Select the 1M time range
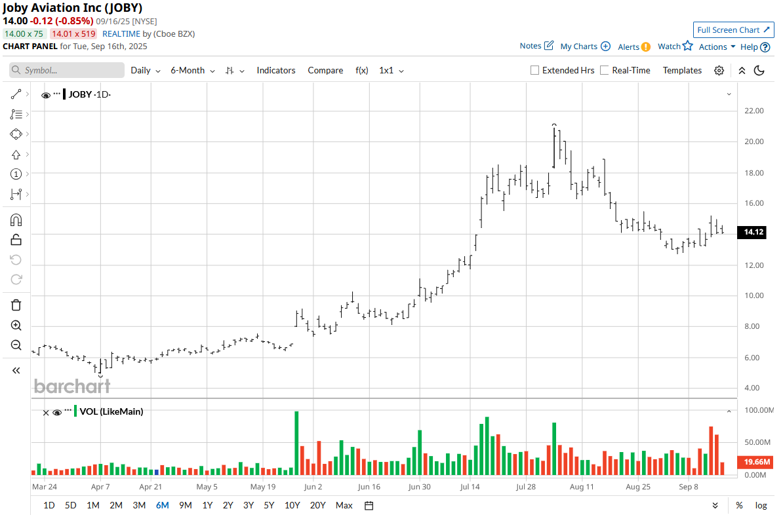The image size is (783, 532). tap(93, 506)
